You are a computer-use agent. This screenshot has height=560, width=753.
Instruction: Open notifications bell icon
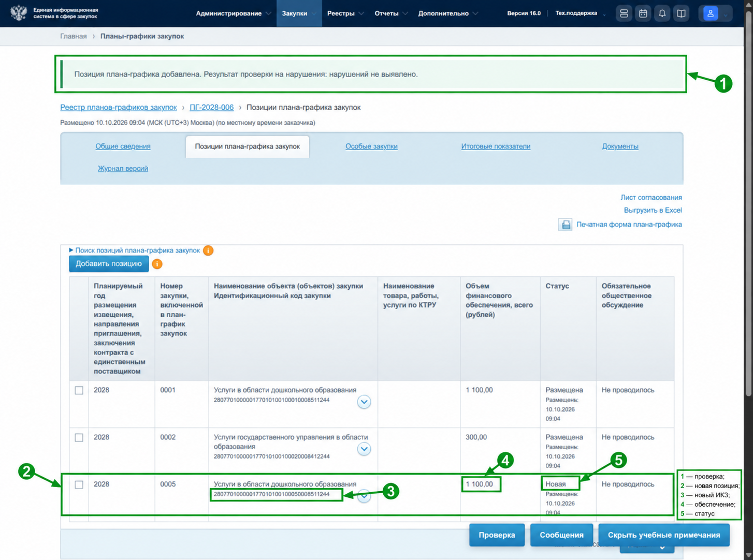[x=662, y=13]
